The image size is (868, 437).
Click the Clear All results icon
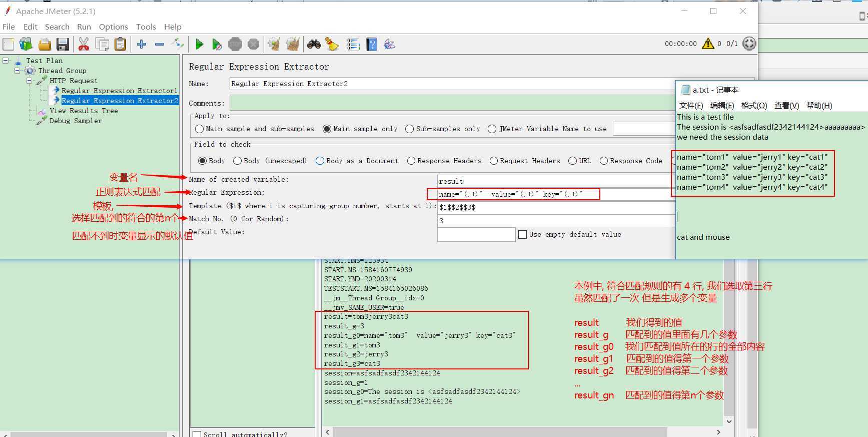coord(293,45)
